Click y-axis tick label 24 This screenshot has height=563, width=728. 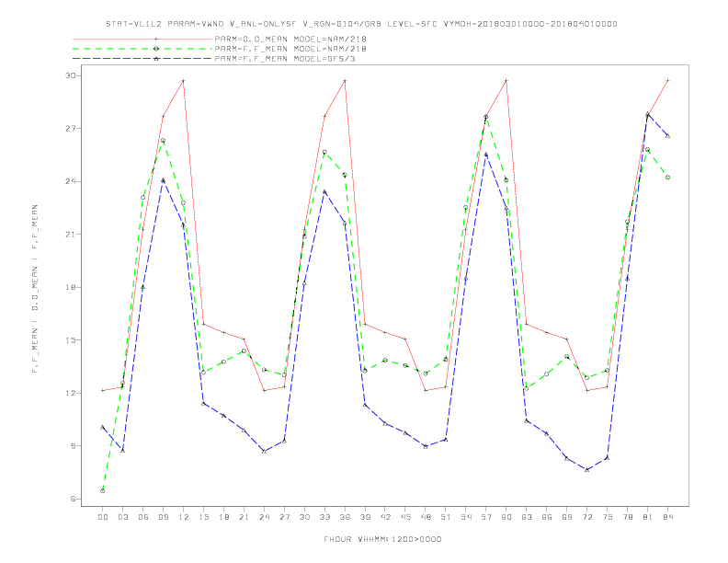pyautogui.click(x=70, y=181)
